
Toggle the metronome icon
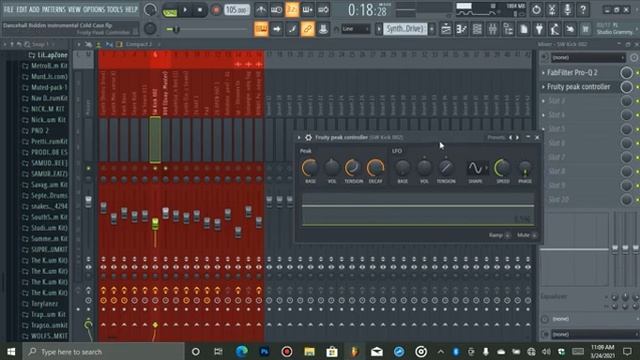tap(261, 9)
